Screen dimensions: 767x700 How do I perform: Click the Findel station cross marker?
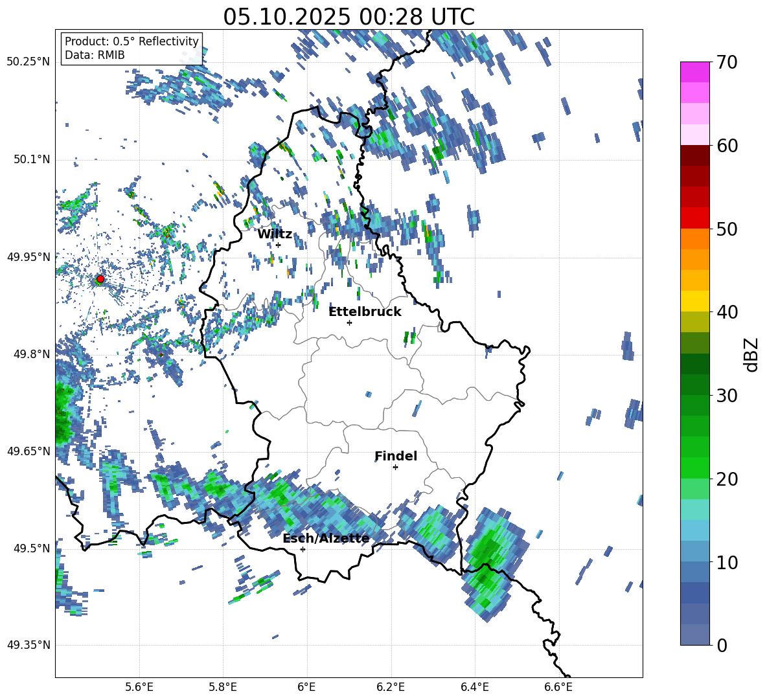click(395, 468)
